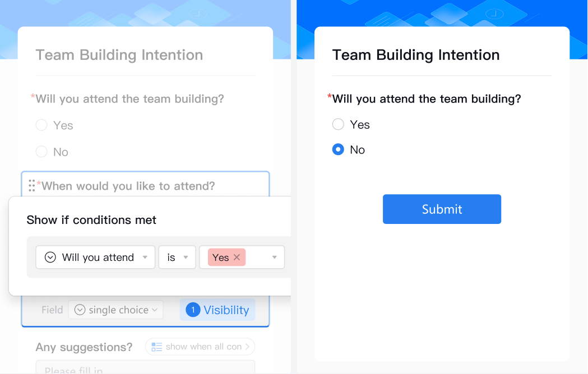This screenshot has width=588, height=374.
Task: Choose 'Yes' in the right preview form
Action: pyautogui.click(x=338, y=124)
